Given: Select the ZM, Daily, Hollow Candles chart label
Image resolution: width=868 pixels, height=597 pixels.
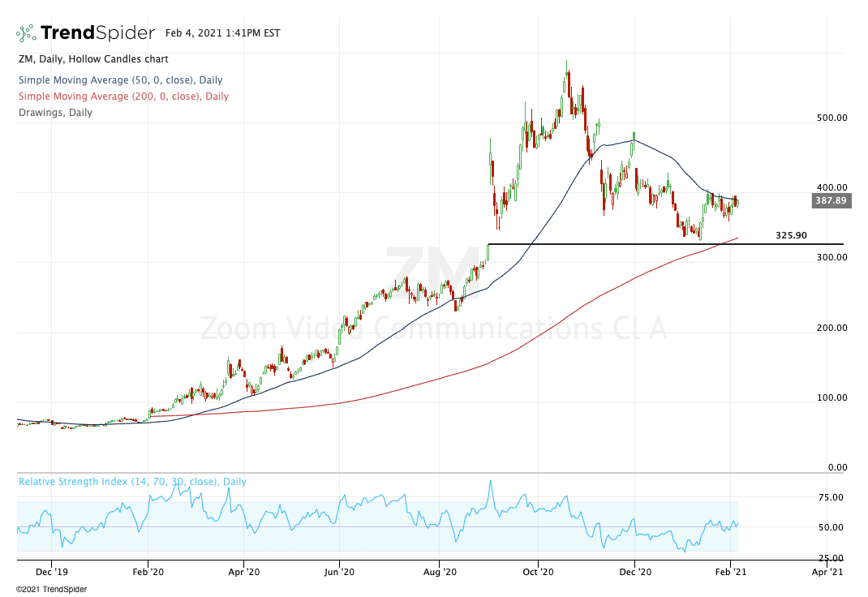Looking at the screenshot, I should tap(93, 59).
